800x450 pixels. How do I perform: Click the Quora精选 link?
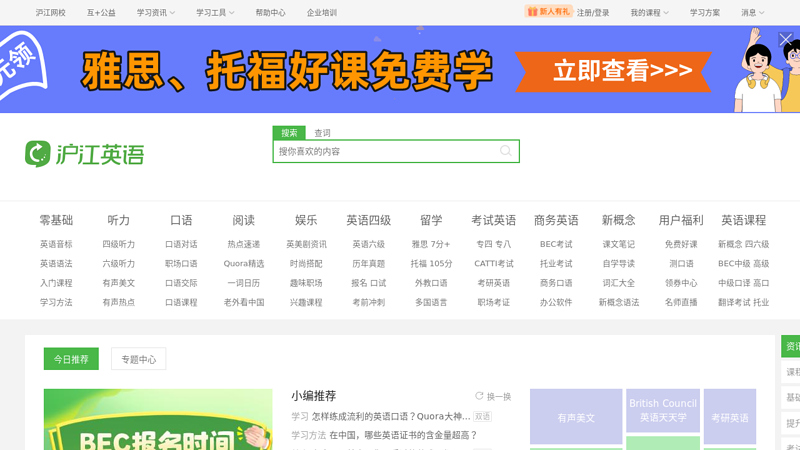[243, 264]
